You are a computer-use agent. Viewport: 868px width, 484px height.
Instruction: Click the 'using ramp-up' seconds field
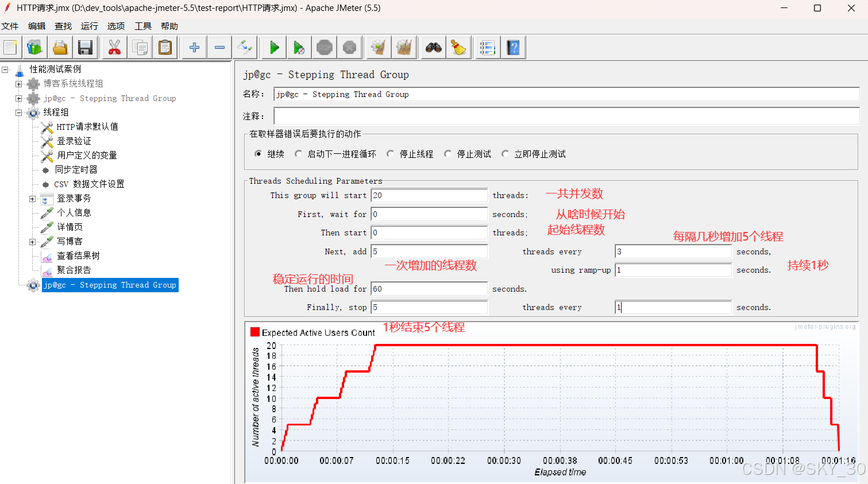pos(673,270)
